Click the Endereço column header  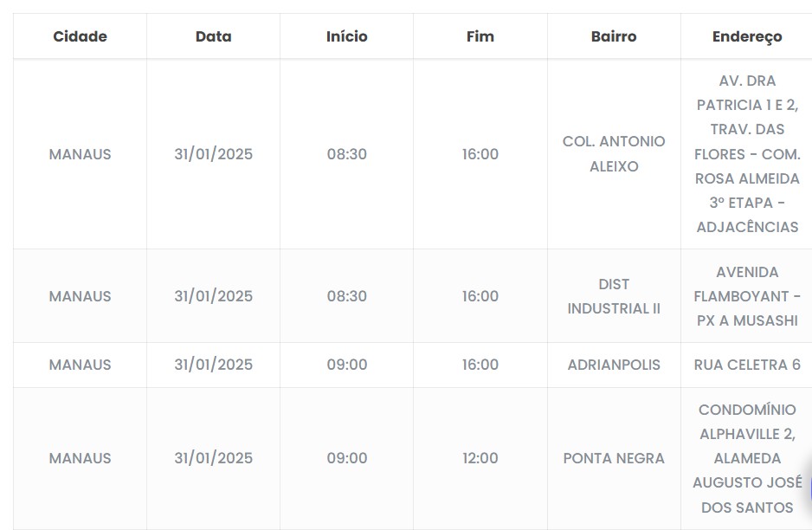[746, 36]
